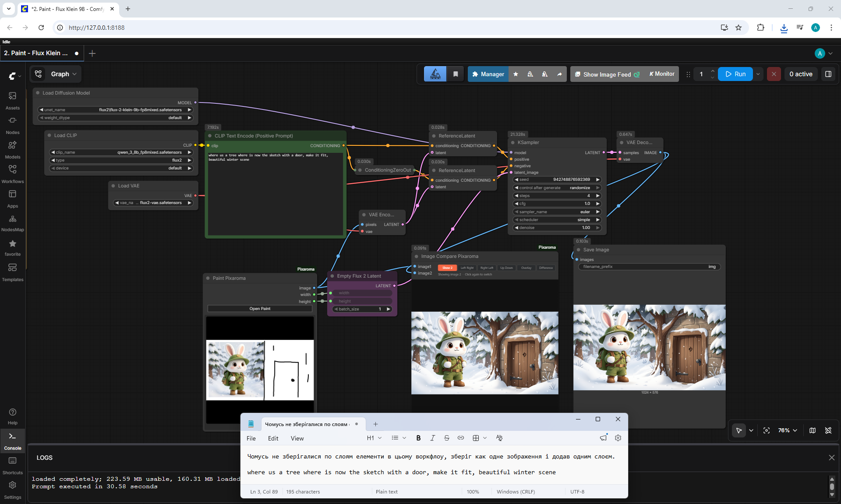
Task: Click the denoise value slider
Action: pos(557,228)
